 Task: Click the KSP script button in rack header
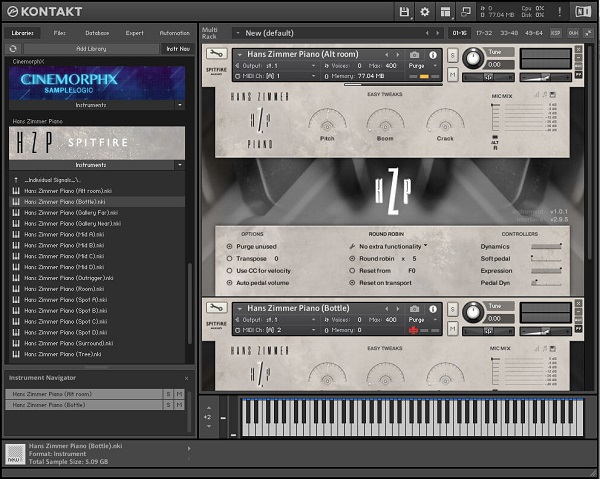555,33
